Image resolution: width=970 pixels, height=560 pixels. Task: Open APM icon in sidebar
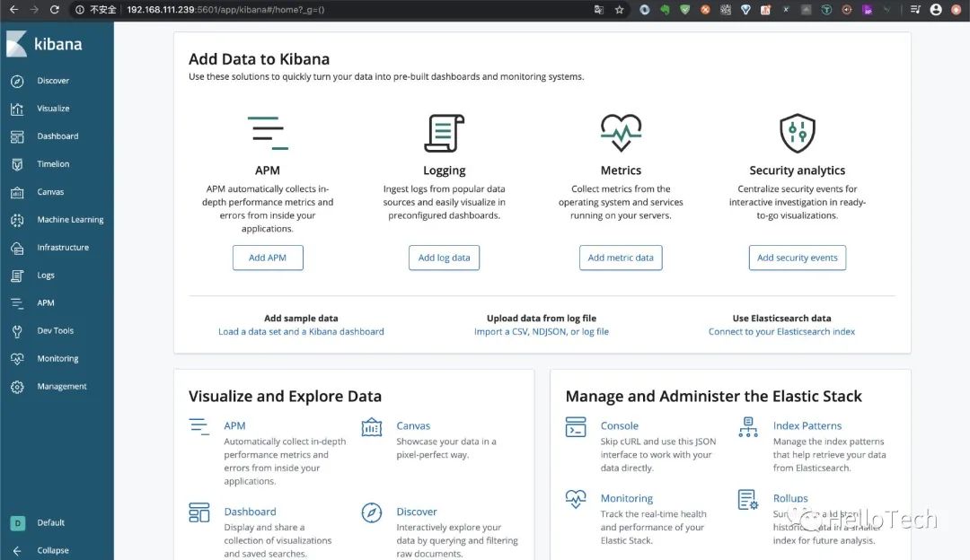pyautogui.click(x=17, y=303)
